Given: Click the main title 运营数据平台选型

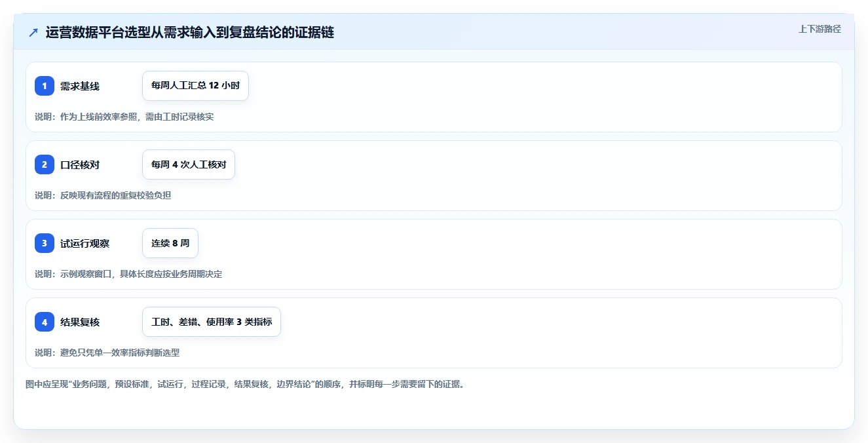Looking at the screenshot, I should (190, 32).
